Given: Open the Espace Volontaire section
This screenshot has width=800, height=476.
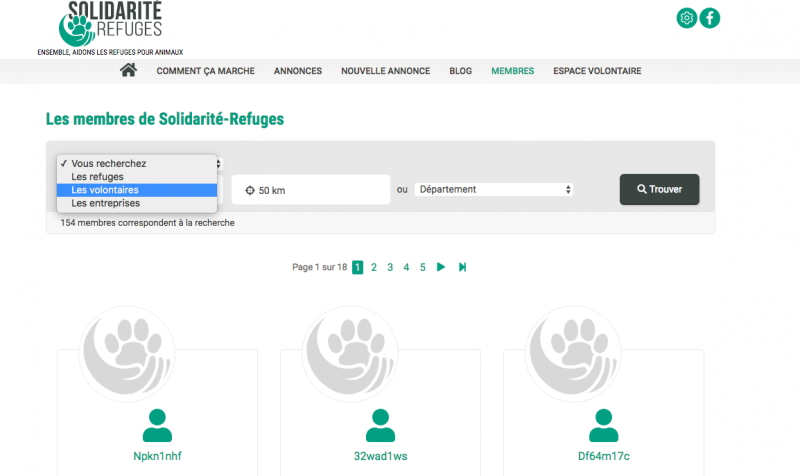Looking at the screenshot, I should [x=597, y=71].
